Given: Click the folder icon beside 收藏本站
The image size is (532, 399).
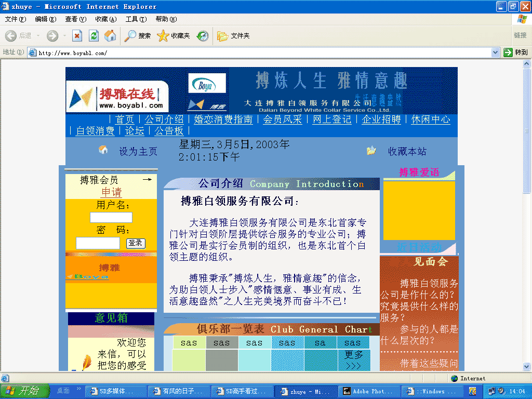Looking at the screenshot, I should click(371, 151).
